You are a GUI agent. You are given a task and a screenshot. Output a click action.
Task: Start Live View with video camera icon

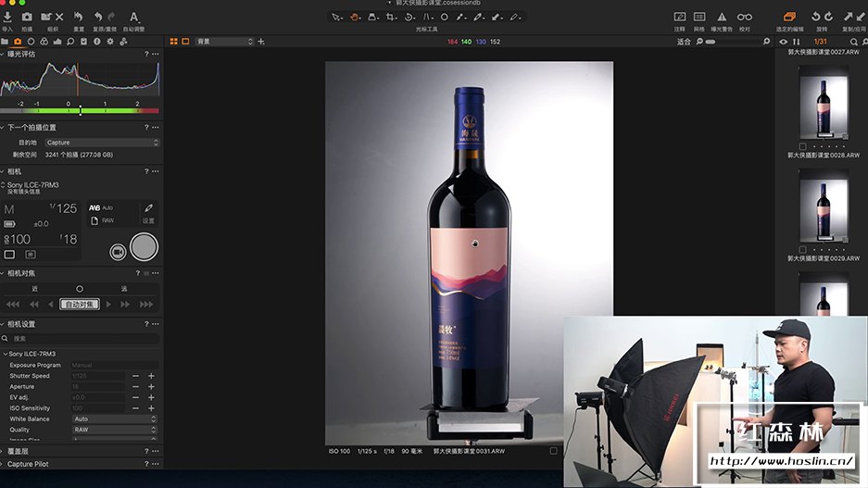tap(118, 251)
